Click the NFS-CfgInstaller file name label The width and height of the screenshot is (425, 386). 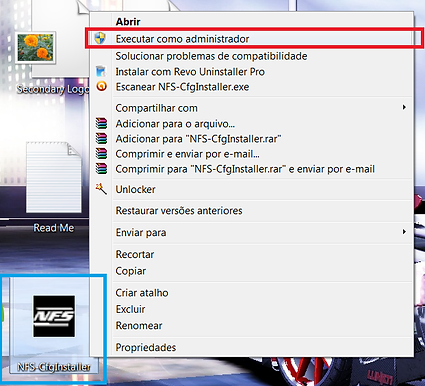click(x=54, y=367)
